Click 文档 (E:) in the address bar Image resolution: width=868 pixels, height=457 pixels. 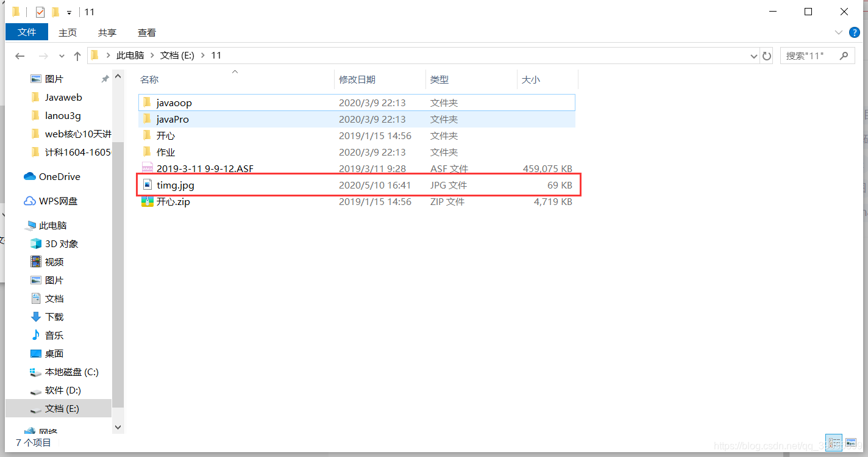coord(177,56)
